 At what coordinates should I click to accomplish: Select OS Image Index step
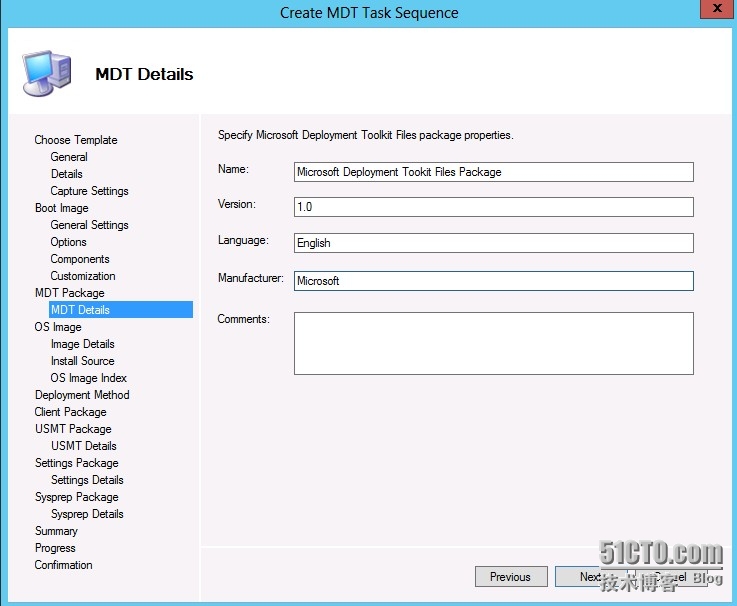click(88, 378)
